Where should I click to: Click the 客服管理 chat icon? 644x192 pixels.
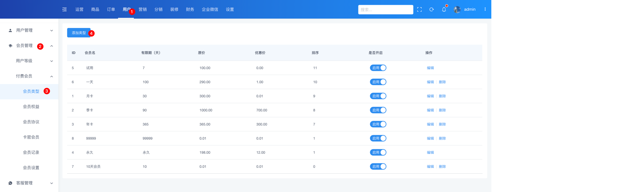(x=10, y=183)
